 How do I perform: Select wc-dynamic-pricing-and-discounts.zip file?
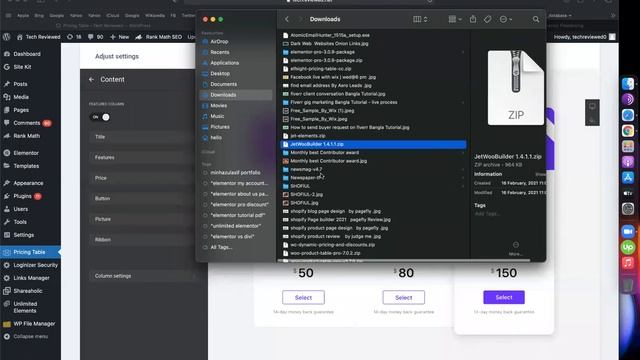[x=332, y=245]
